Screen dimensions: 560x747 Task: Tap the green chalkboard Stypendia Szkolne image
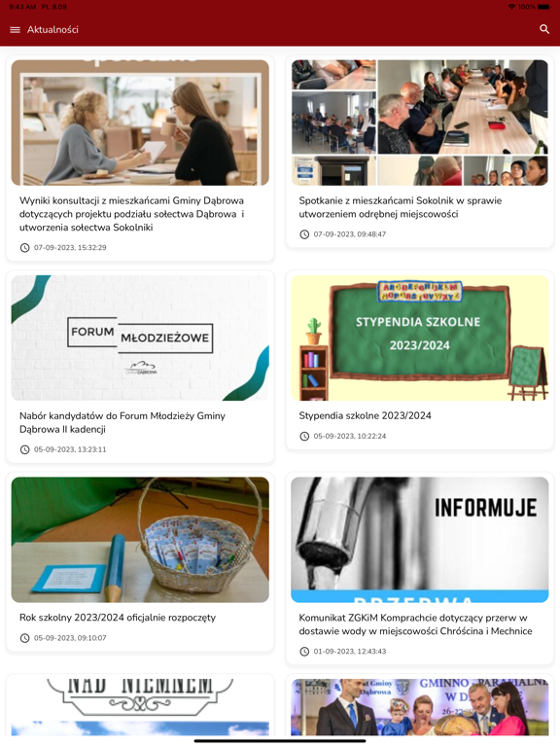(x=420, y=338)
